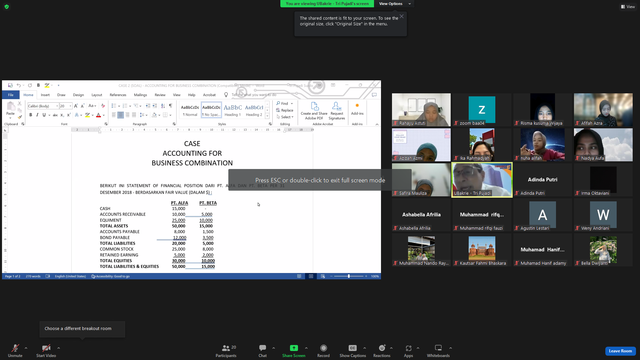Open the Participants panel

pyautogui.click(x=226, y=350)
